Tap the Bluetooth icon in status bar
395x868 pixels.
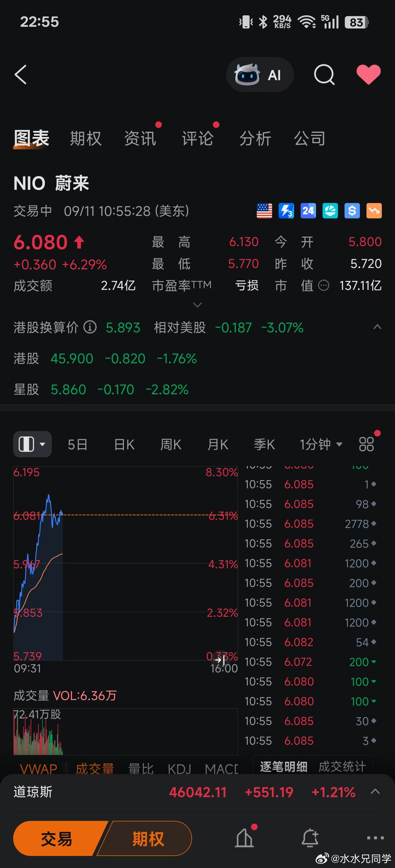[263, 22]
